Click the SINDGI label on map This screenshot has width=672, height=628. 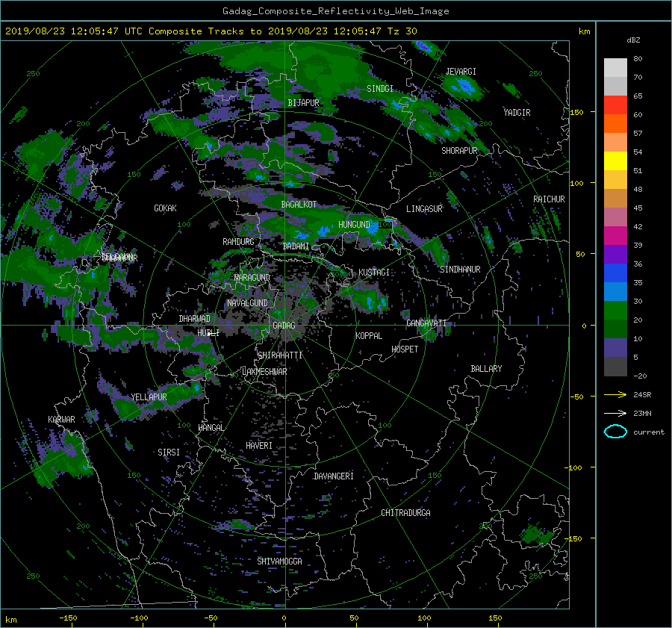point(380,89)
